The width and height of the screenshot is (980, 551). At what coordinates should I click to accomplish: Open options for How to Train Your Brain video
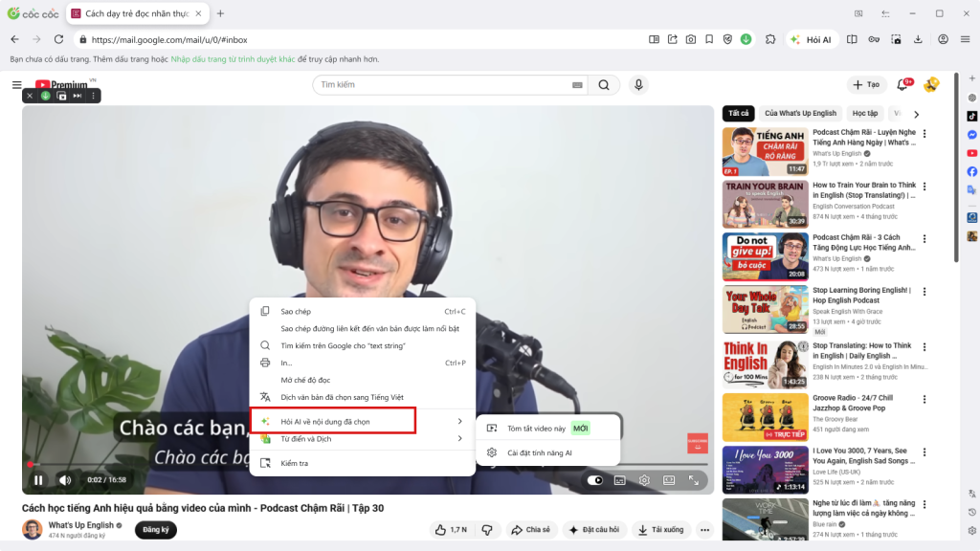pyautogui.click(x=924, y=187)
